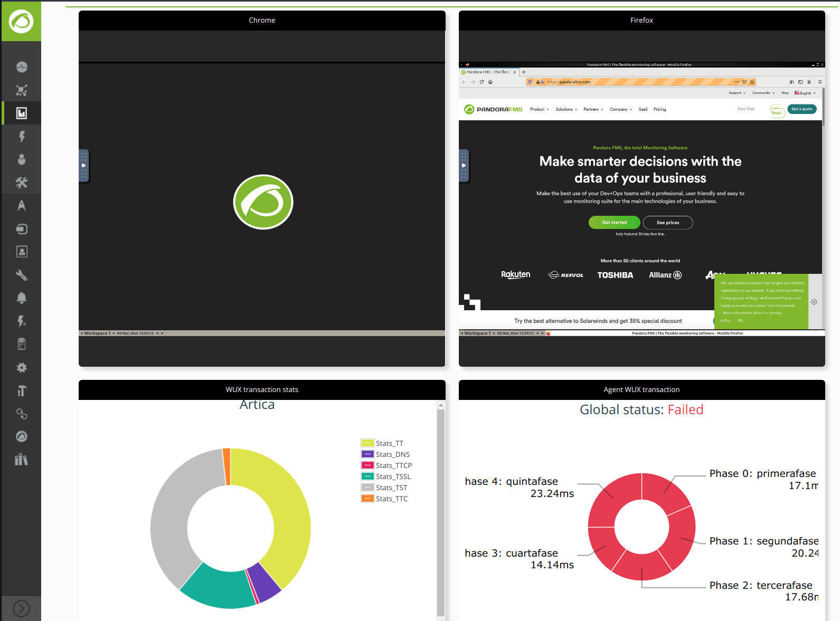Open the Events lightning bolt sidebar icon
Viewport: 840px width, 621px height.
click(x=22, y=136)
